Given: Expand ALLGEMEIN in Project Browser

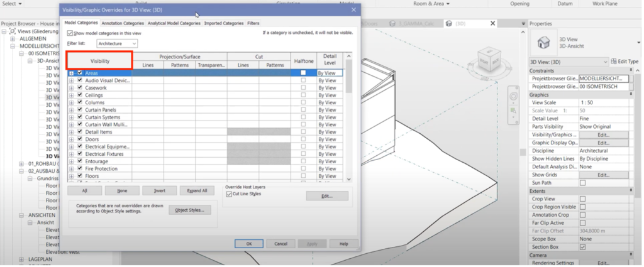Looking at the screenshot, I should coord(13,38).
